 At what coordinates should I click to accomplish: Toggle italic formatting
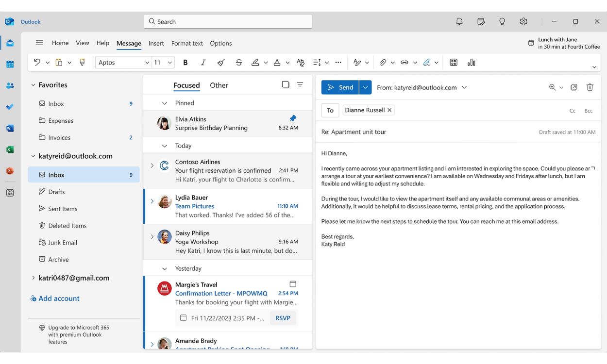click(203, 63)
